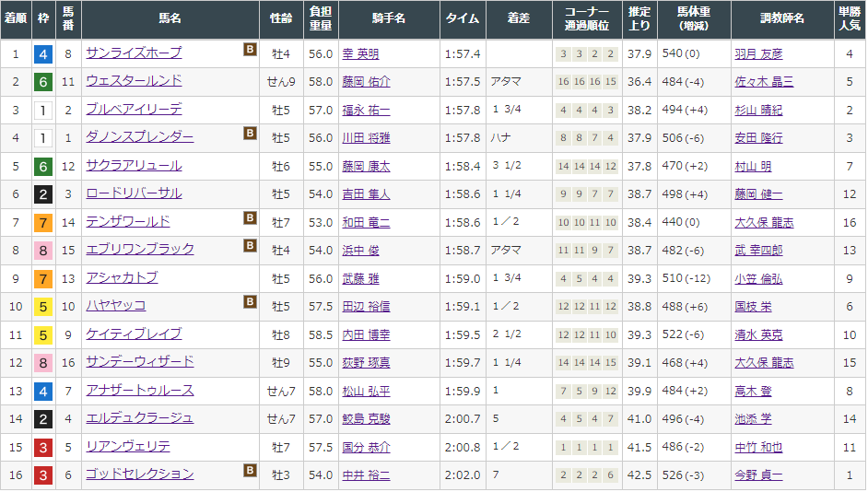Open trainer link 国枝 栄
The image size is (868, 492).
753,307
